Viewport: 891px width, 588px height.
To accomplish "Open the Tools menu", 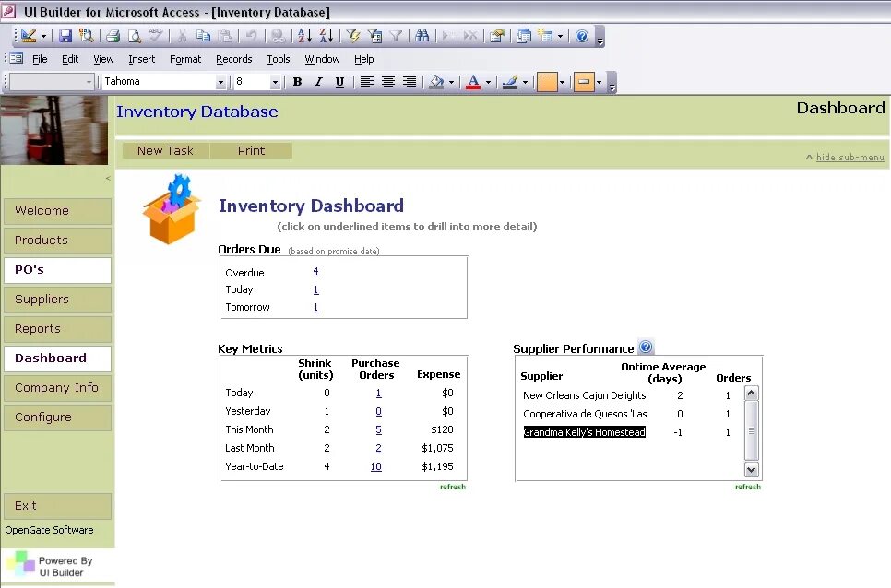I will [279, 59].
